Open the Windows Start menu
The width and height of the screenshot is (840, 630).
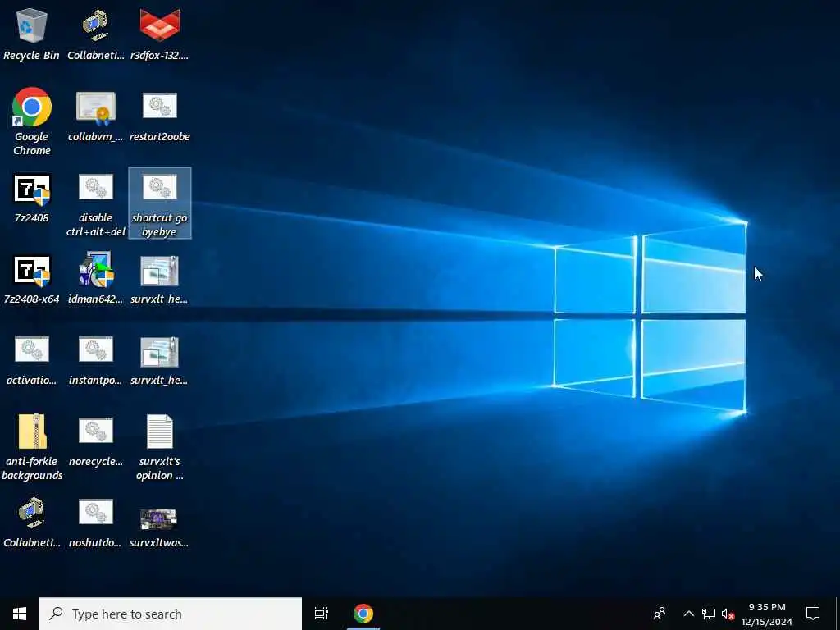tap(20, 614)
